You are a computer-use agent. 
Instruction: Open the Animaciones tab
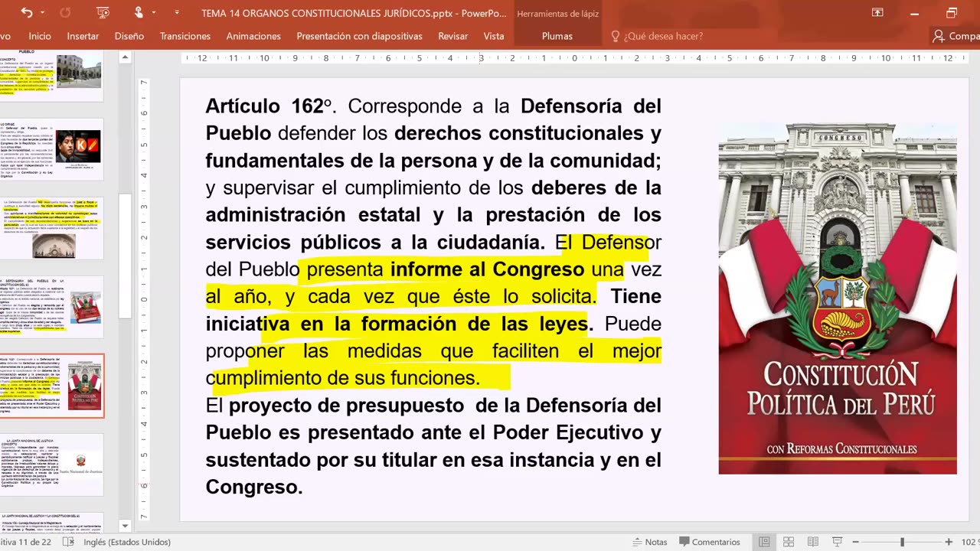[253, 36]
